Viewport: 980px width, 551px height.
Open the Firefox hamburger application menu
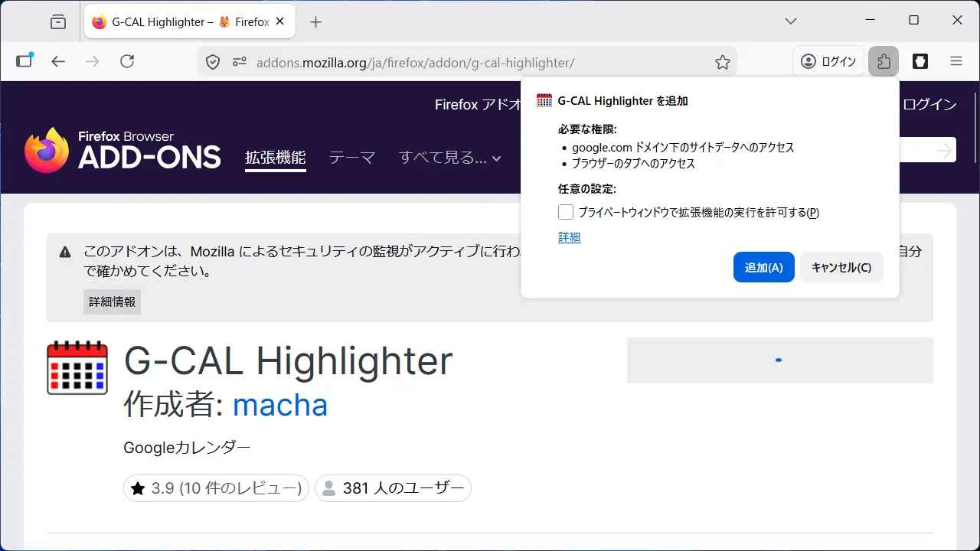(x=955, y=62)
